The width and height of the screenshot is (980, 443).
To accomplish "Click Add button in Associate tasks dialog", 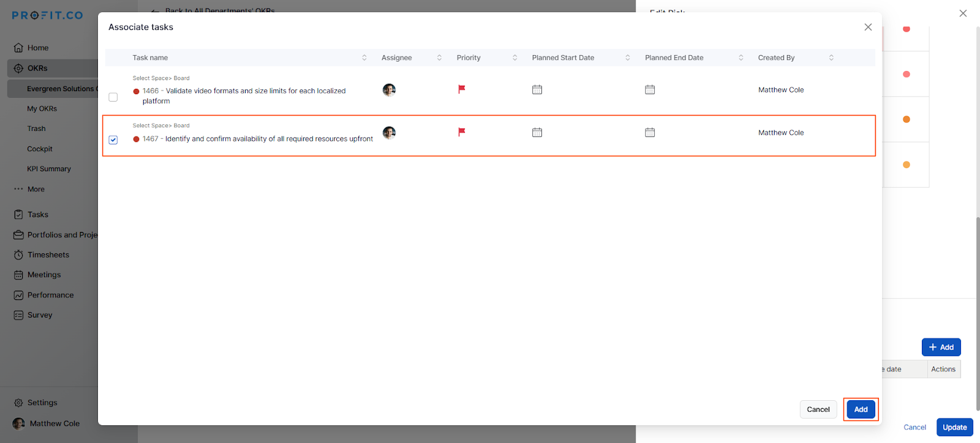I will [861, 409].
